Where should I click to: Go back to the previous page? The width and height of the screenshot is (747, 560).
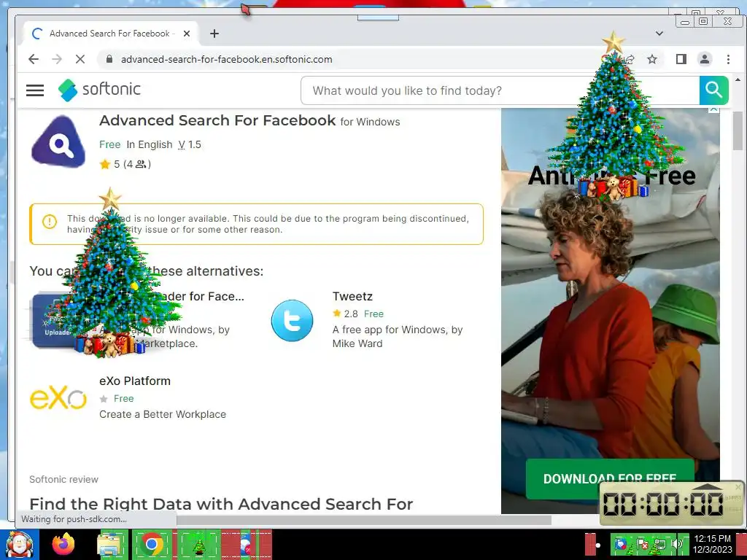(34, 59)
